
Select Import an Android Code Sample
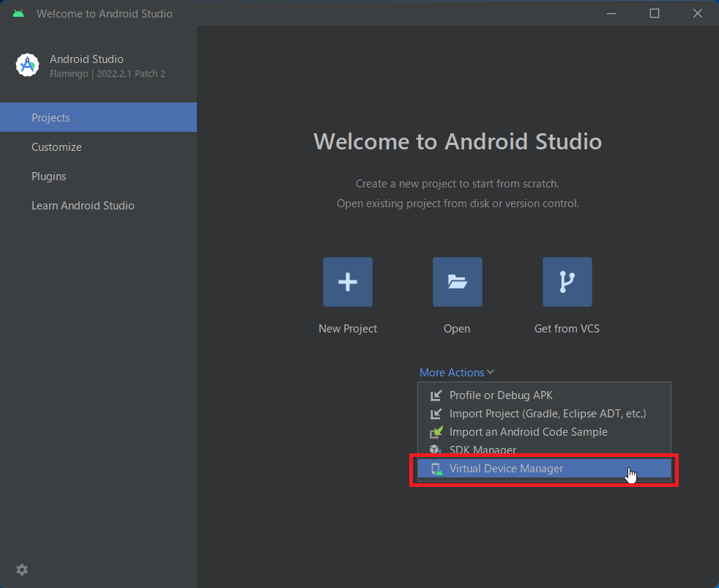(528, 432)
